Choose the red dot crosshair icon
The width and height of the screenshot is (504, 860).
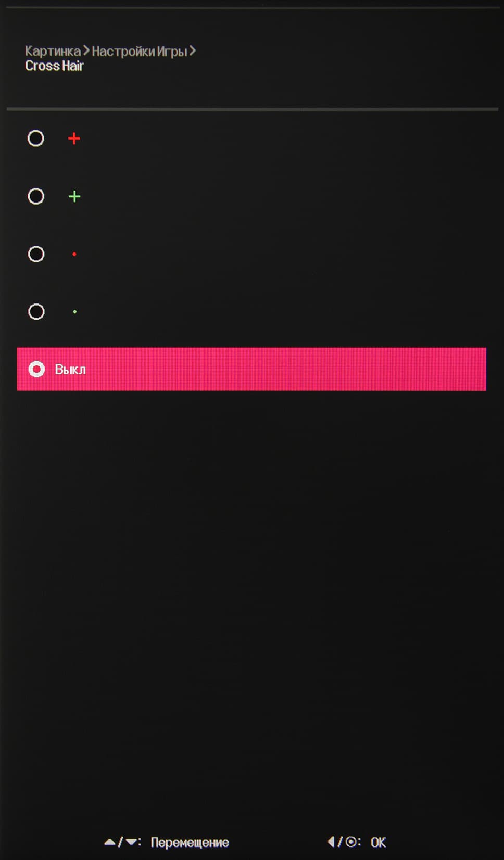74,254
